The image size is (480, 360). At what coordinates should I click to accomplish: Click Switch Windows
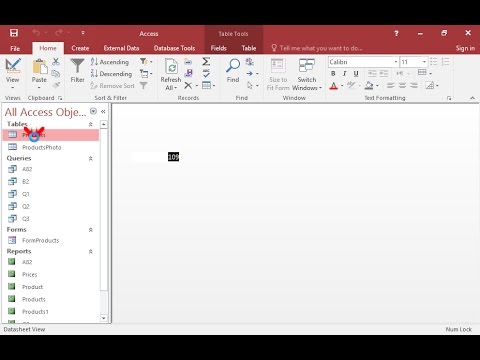(307, 74)
